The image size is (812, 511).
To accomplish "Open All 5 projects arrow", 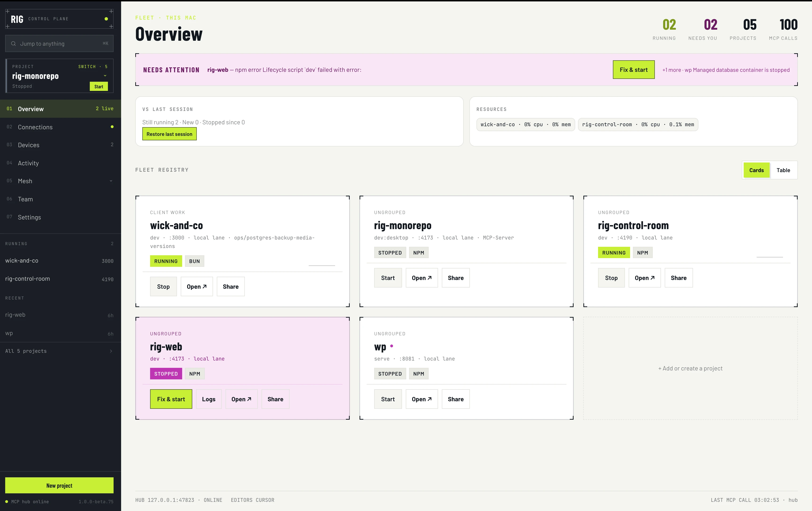I will click(x=111, y=351).
